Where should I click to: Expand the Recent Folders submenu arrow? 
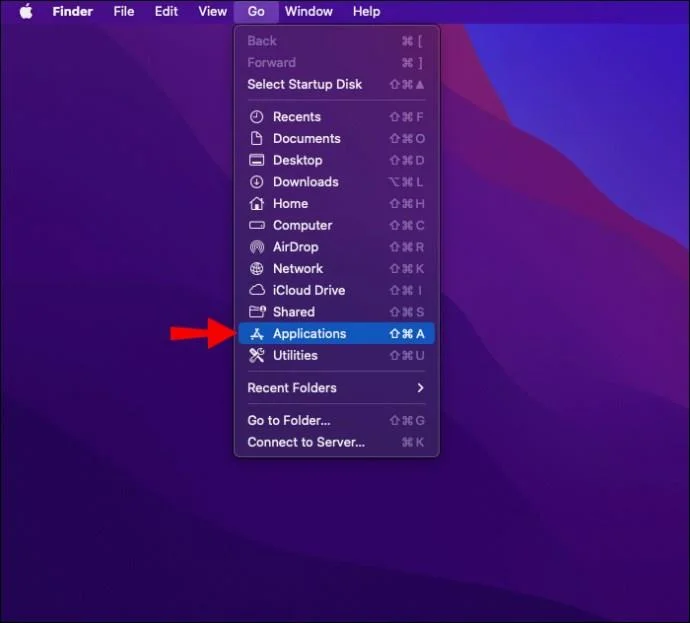point(420,388)
